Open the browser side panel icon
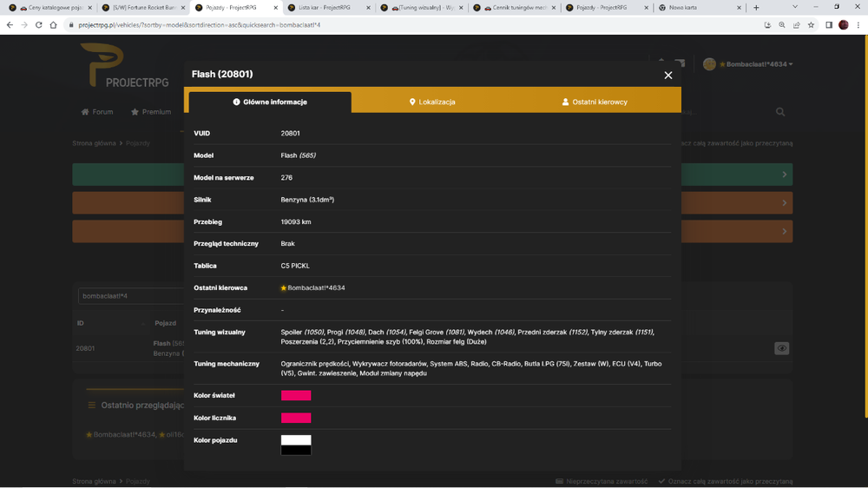868x488 pixels. pyautogui.click(x=829, y=25)
